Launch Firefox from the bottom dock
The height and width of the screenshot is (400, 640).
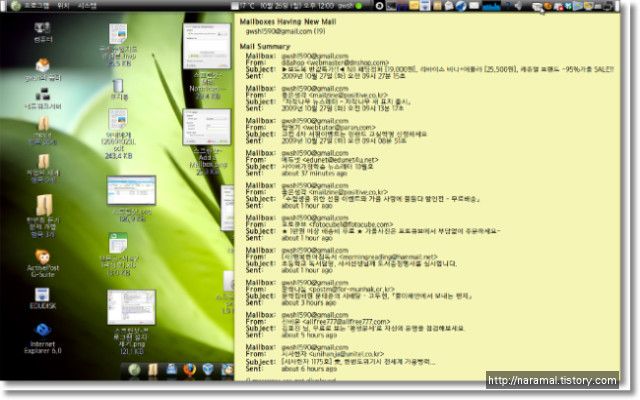click(x=189, y=370)
